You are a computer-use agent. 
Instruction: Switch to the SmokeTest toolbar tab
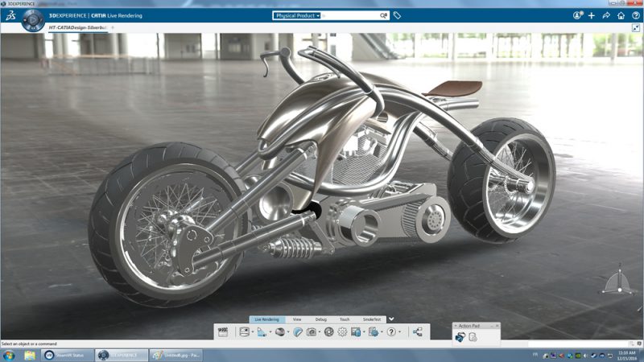[372, 319]
